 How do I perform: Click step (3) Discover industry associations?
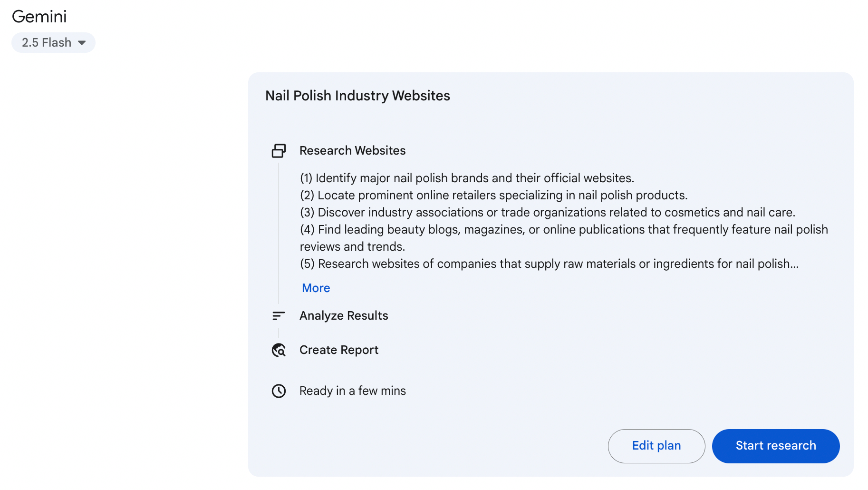click(548, 213)
